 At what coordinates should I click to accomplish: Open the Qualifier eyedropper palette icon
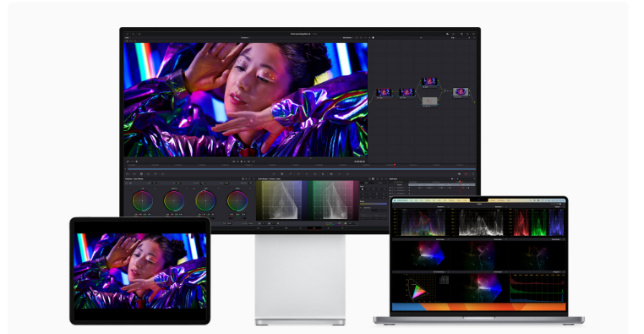[x=291, y=174]
